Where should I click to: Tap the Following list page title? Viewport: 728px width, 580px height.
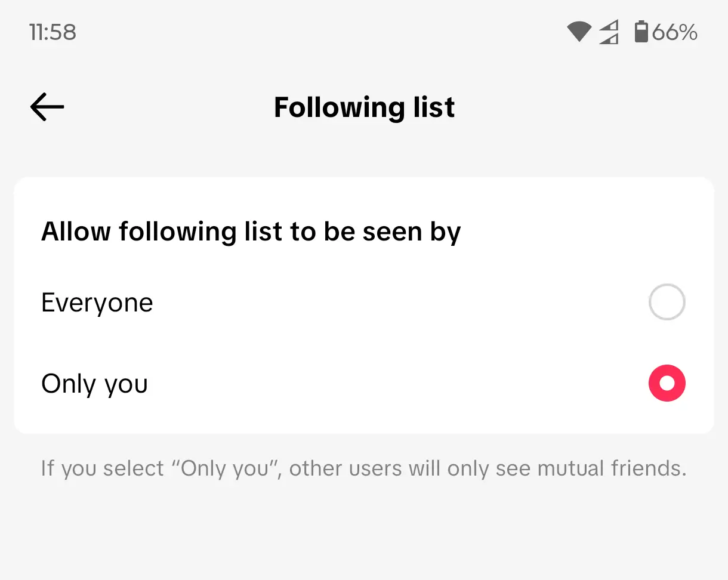pyautogui.click(x=364, y=107)
